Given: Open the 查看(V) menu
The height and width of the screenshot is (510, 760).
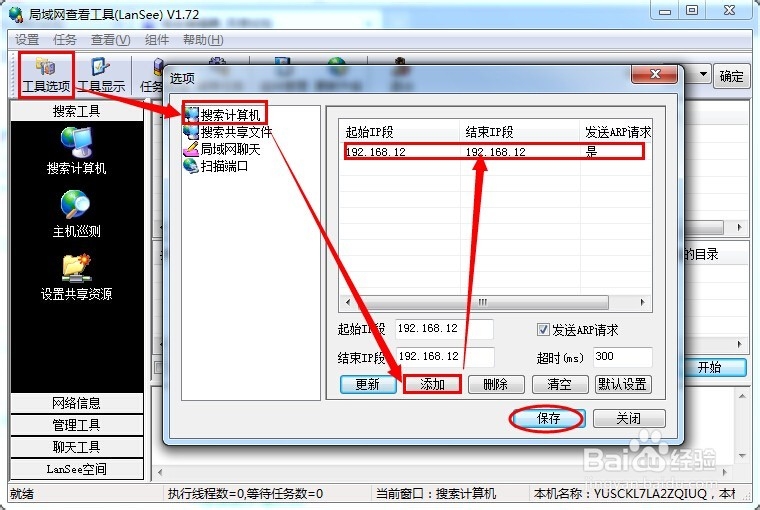Looking at the screenshot, I should [111, 40].
